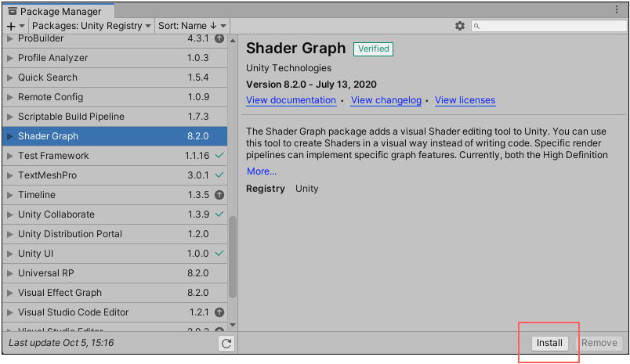This screenshot has height=364, width=630.
Task: Open the Package Manager settings gear
Action: point(460,26)
